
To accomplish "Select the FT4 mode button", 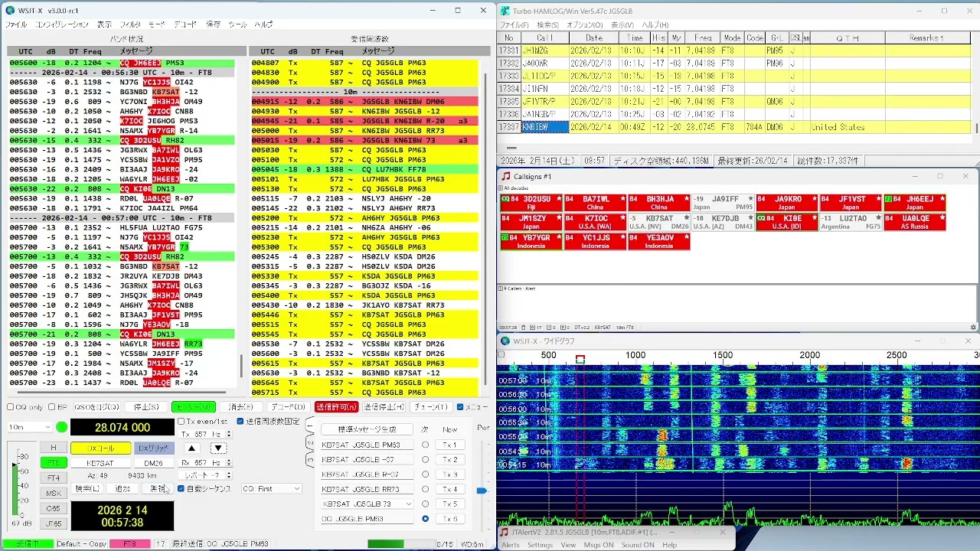I will tap(53, 478).
